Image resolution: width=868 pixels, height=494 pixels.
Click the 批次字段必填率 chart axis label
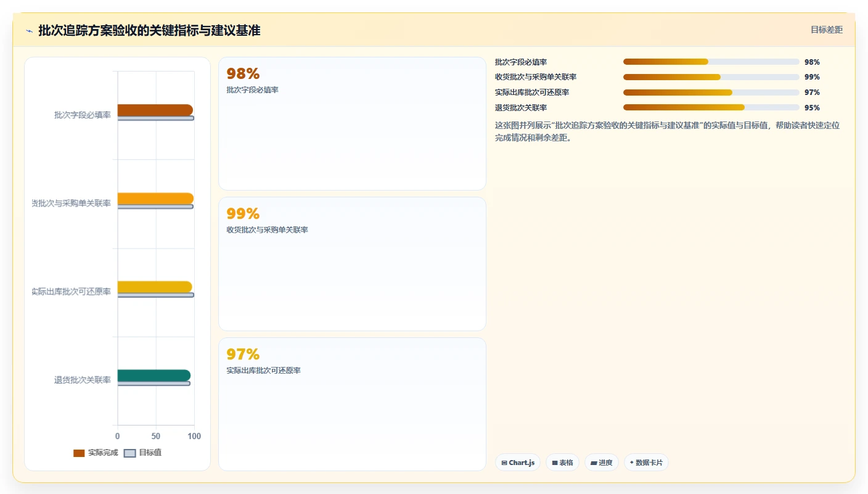pyautogui.click(x=83, y=115)
